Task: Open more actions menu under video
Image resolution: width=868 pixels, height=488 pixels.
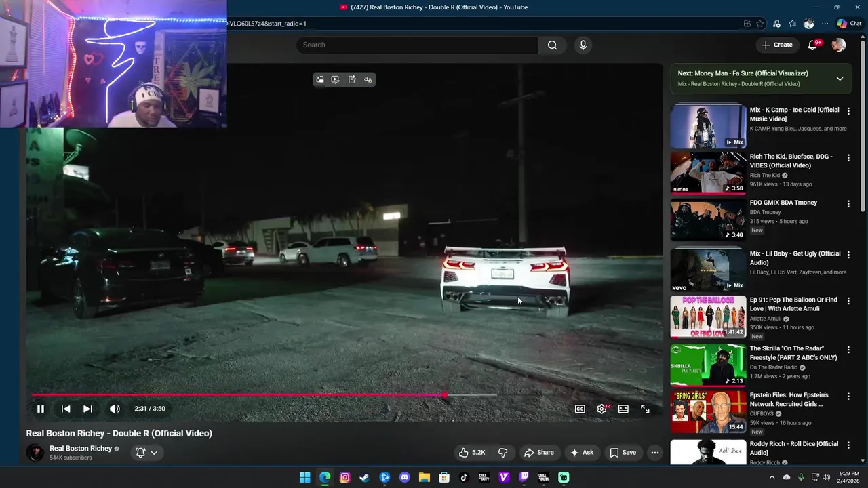Action: point(654,453)
